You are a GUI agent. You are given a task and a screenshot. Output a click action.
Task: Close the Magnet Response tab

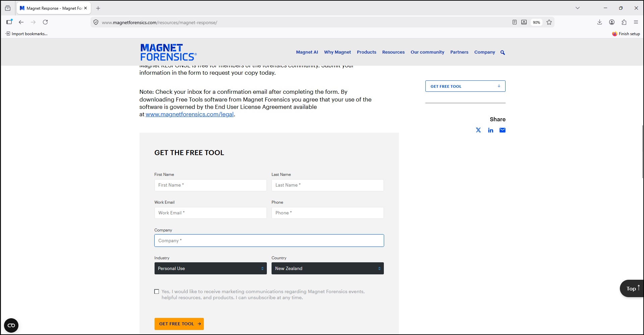[85, 8]
